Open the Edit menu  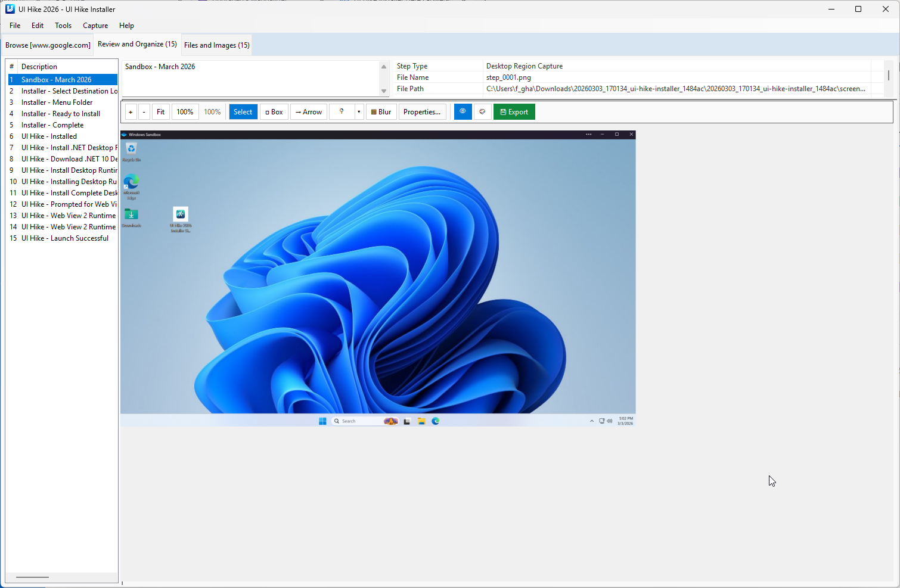(x=38, y=26)
